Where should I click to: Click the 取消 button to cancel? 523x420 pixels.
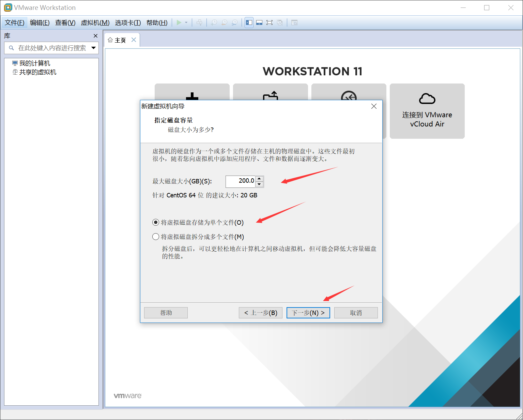pos(356,313)
